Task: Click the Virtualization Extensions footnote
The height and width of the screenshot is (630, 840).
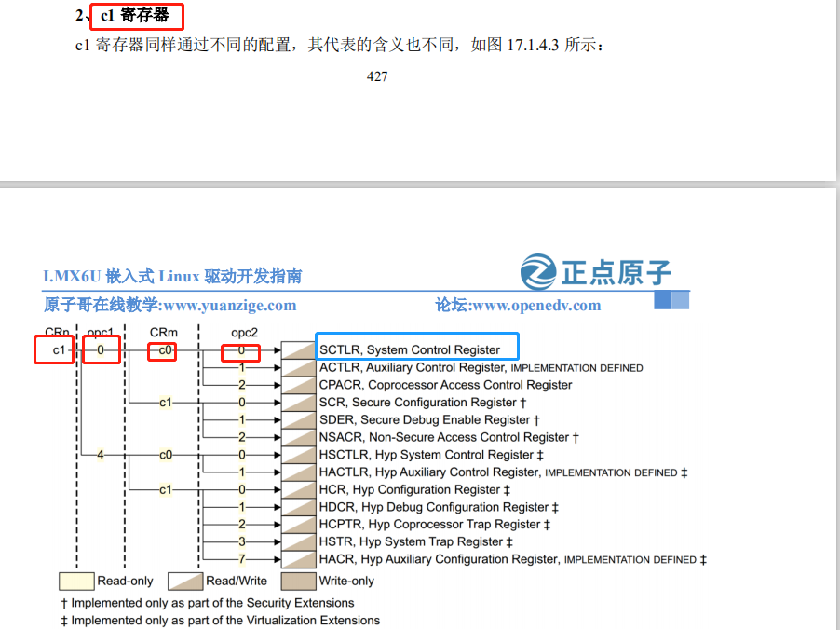Action: tap(220, 621)
